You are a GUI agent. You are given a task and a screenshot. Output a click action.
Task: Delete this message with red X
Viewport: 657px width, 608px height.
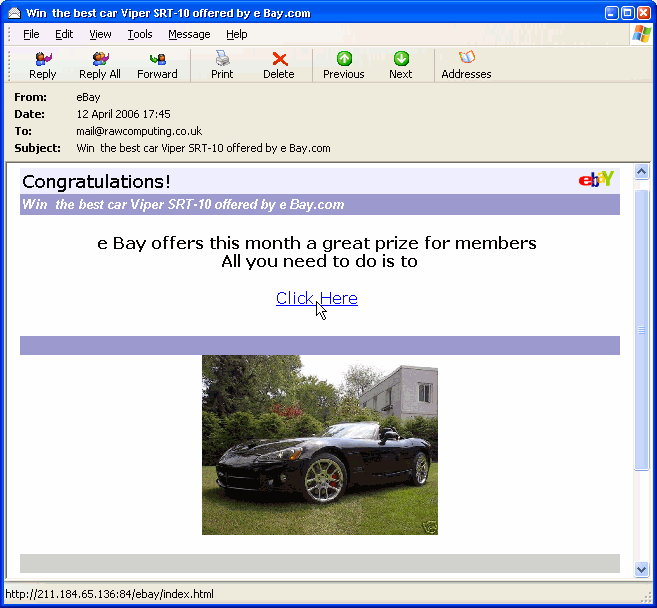(279, 65)
